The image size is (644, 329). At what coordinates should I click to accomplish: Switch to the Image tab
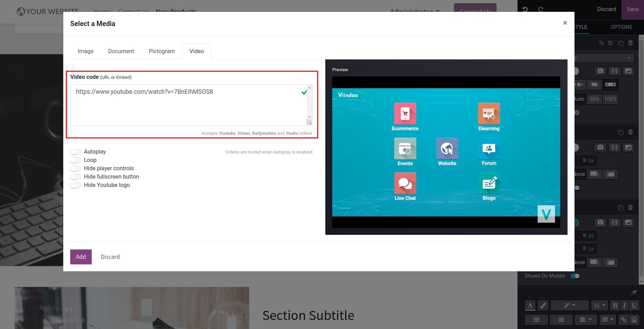point(85,51)
